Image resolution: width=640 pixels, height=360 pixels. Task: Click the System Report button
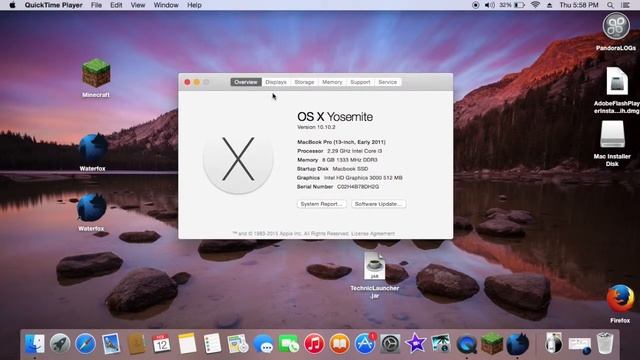point(321,204)
